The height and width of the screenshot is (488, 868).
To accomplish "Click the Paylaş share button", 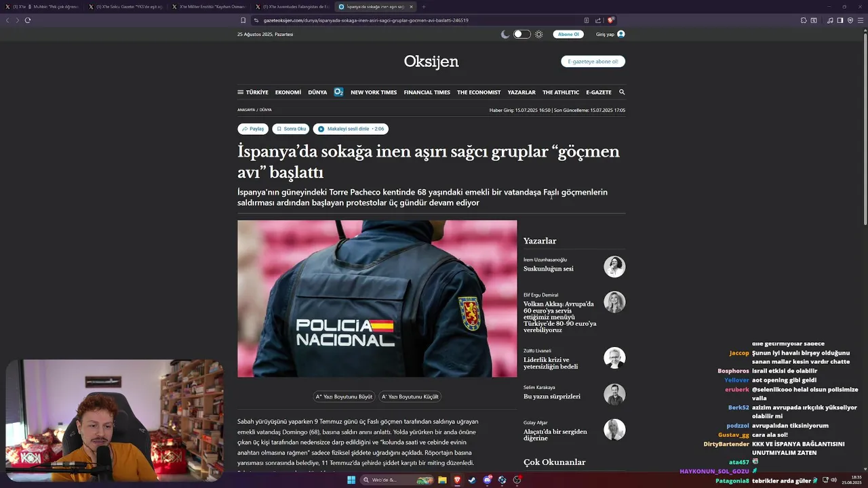I will point(253,129).
